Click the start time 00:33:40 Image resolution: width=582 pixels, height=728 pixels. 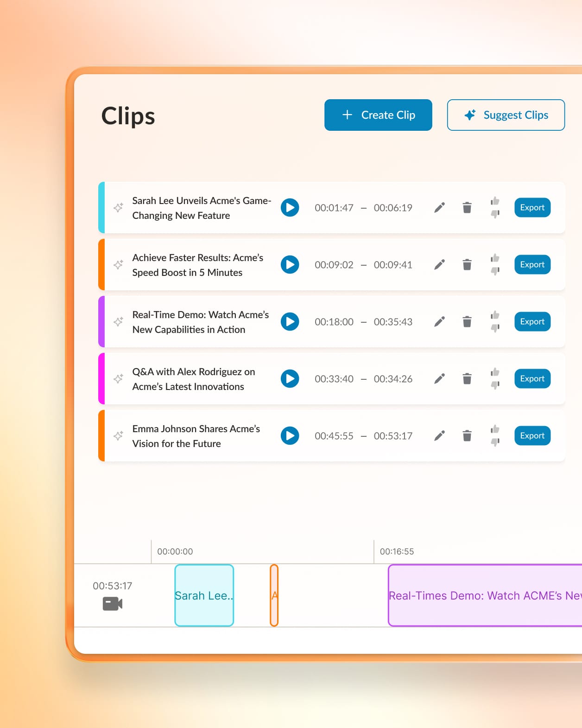click(334, 379)
